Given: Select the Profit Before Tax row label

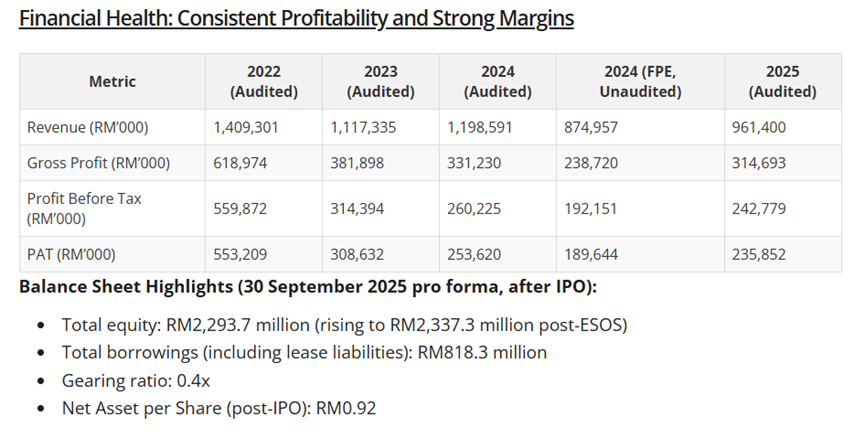Looking at the screenshot, I should (x=84, y=208).
